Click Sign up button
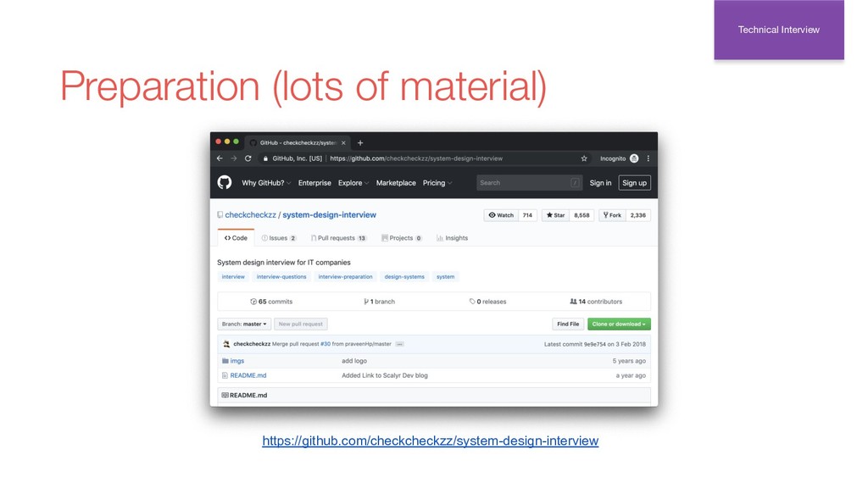868x488 pixels. click(x=634, y=183)
